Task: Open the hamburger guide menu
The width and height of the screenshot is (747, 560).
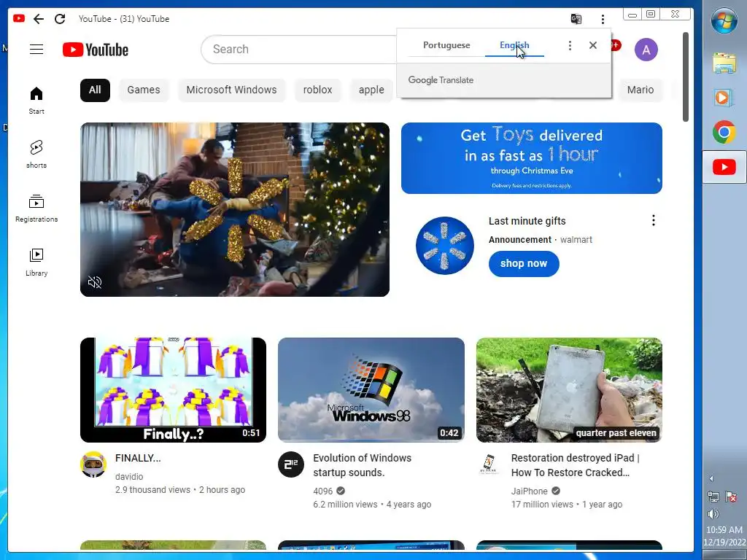Action: click(36, 49)
